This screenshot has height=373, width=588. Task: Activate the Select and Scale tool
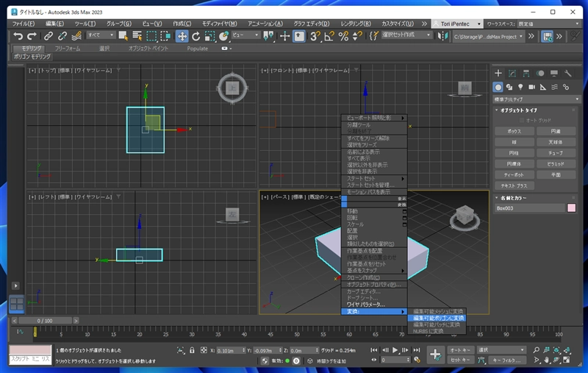[209, 36]
